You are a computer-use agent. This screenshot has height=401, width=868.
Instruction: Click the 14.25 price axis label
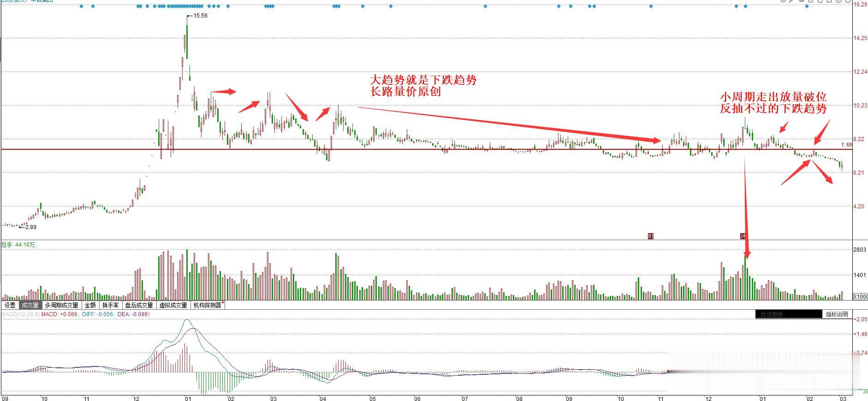(861, 38)
